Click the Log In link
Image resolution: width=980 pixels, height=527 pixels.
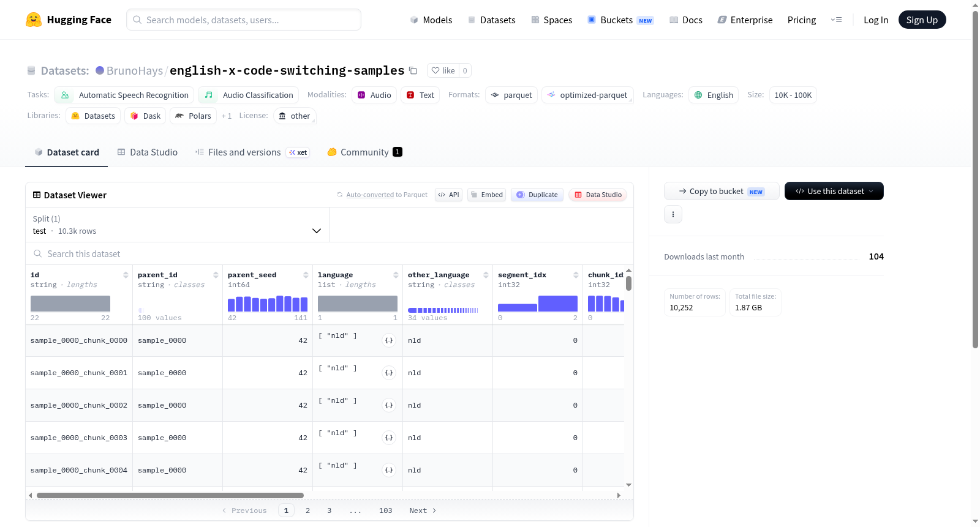[x=876, y=20]
